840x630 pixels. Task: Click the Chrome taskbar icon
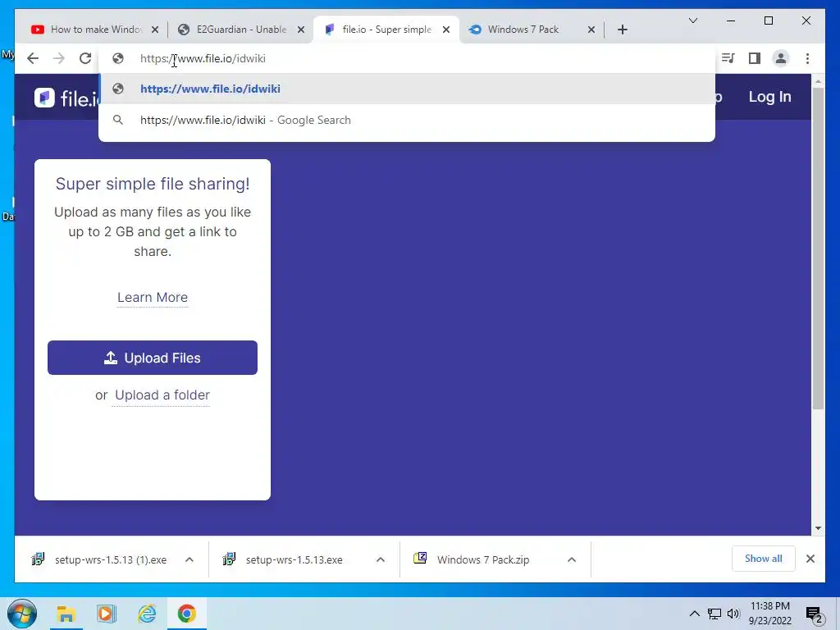[x=187, y=614]
